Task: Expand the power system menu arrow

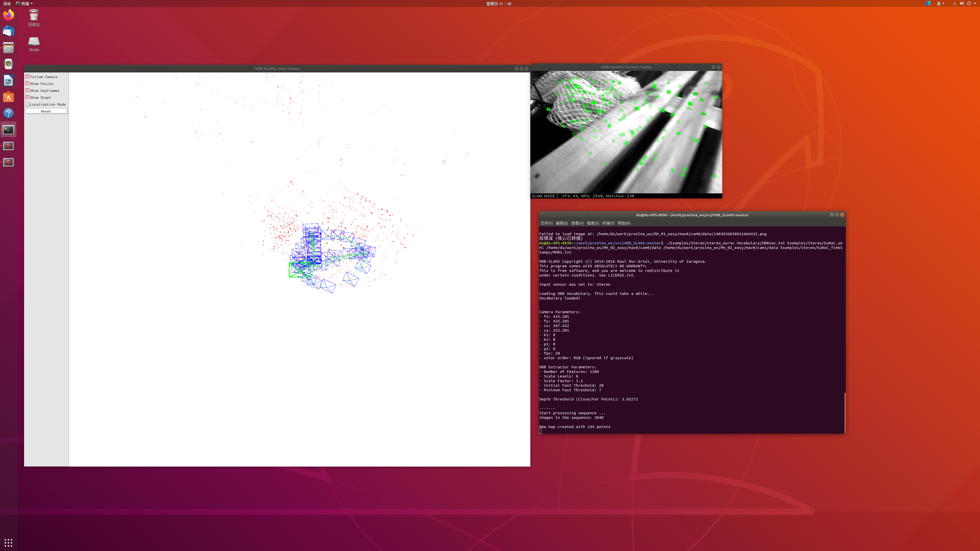Action: coord(974,3)
